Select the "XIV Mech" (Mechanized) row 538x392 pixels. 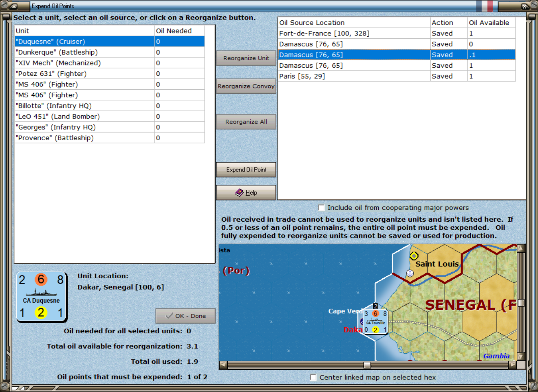(109, 63)
